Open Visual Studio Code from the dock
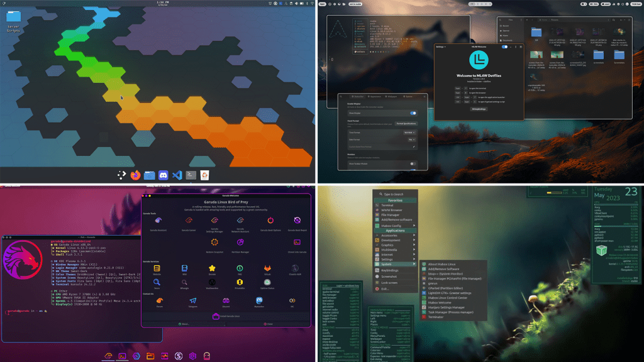 click(x=177, y=175)
